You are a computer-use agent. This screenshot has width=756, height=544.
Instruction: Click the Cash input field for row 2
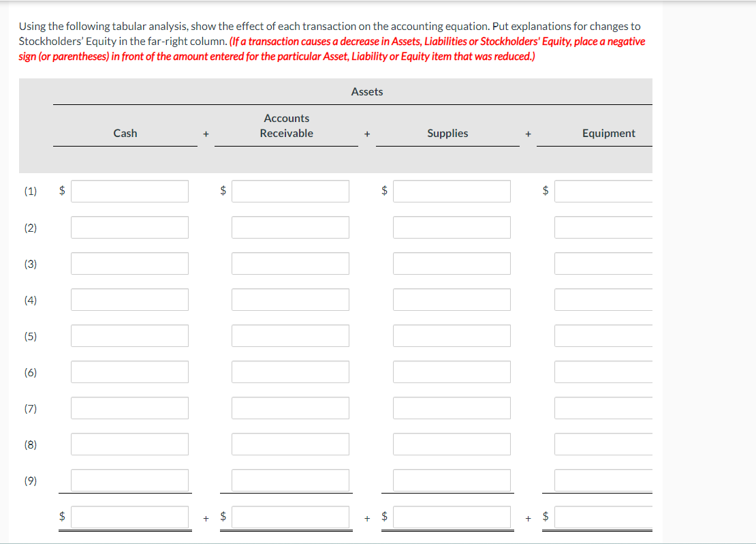(129, 227)
